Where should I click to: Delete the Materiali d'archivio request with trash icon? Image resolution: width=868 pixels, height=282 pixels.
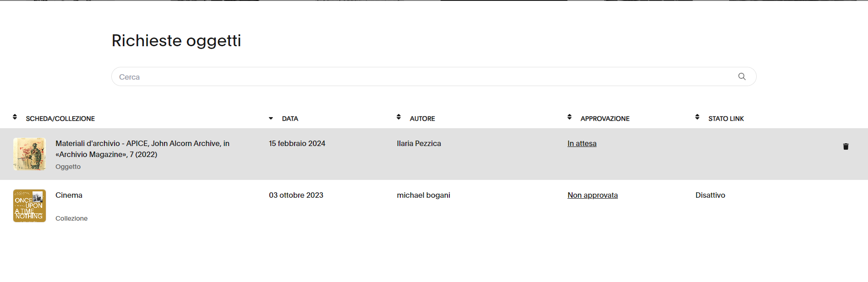(846, 146)
